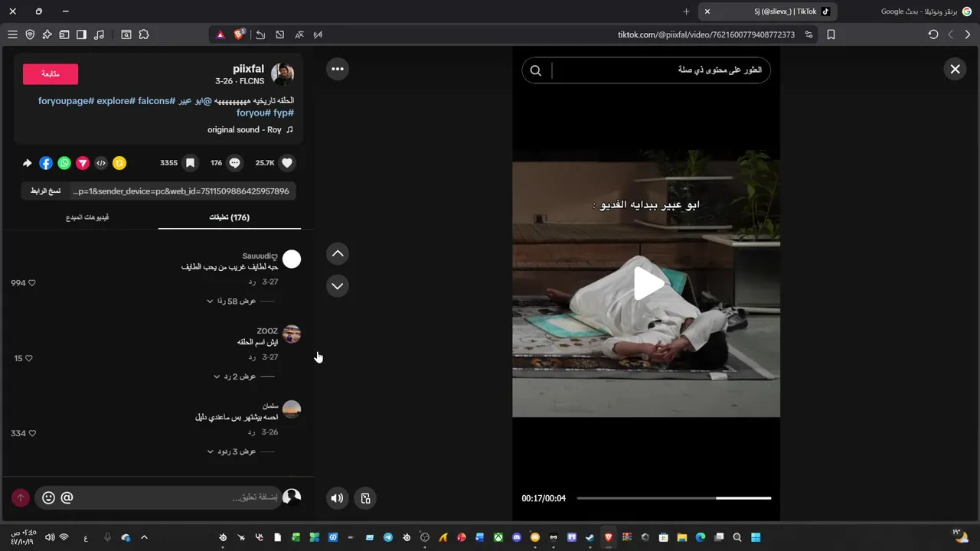980x551 pixels.
Task: Like Sauuudiج comment heart 994
Action: 31,283
